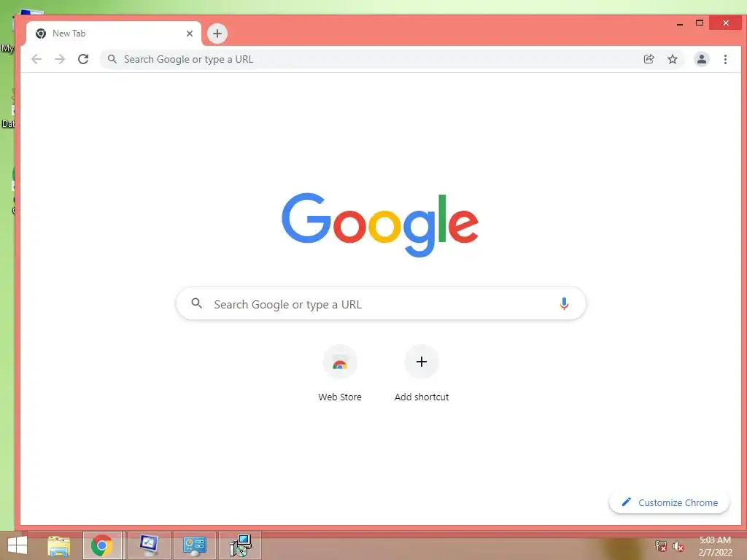Click the muted volume tray icon
This screenshot has height=560, width=747.
pos(678,546)
